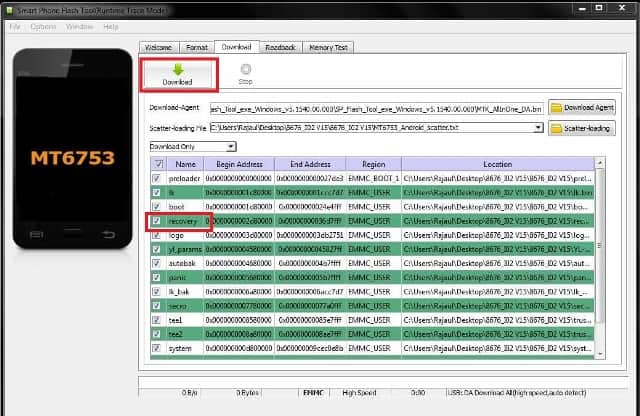
Task: Click the Stop button icon
Action: 245,69
